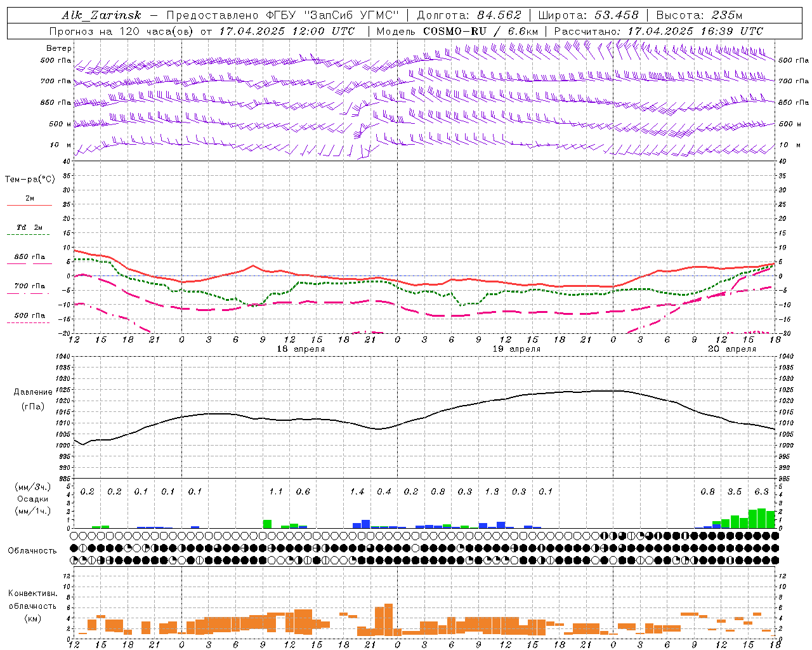
Task: Click the latitude value Широта: 53.458
Action: [588, 15]
